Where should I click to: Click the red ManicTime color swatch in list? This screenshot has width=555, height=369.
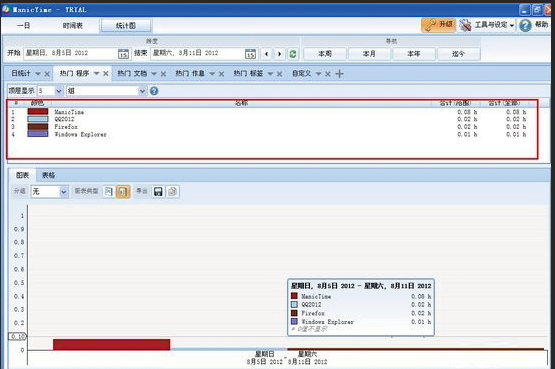tap(38, 112)
